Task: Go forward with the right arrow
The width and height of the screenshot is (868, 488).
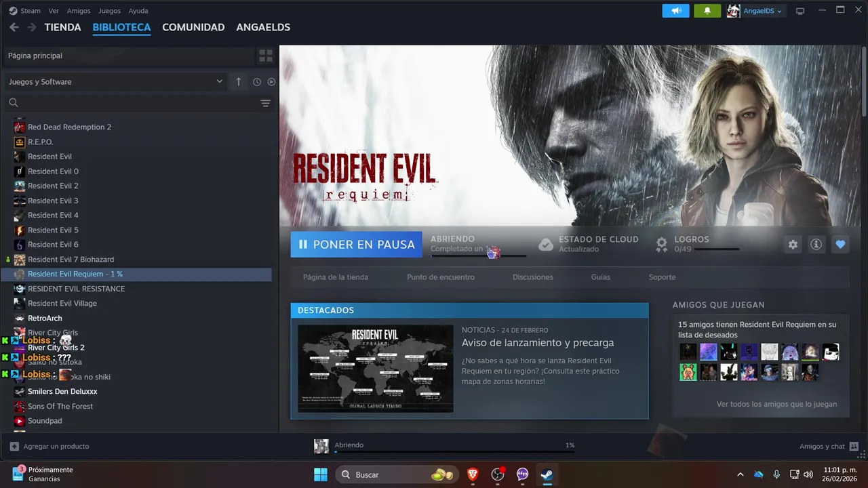Action: tap(32, 27)
